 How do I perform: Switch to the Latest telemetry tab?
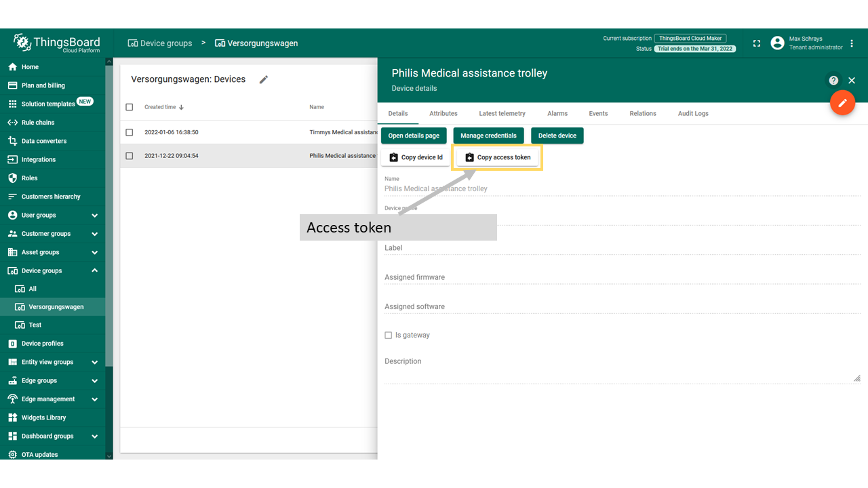coord(502,113)
